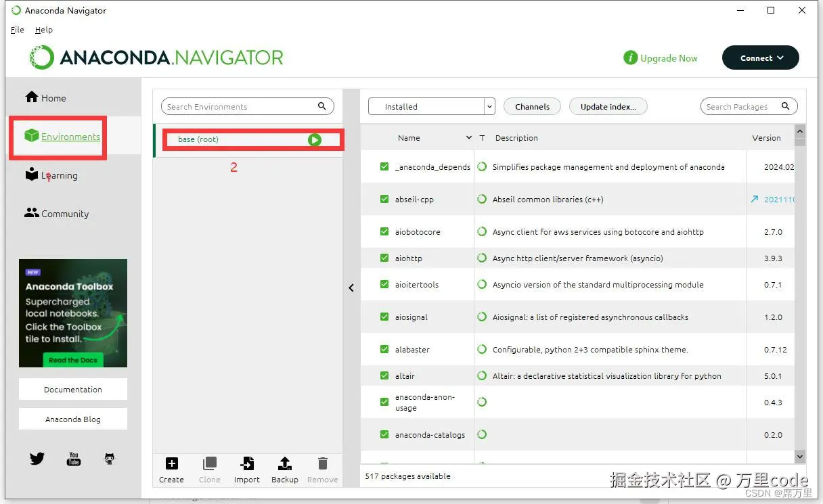Toggle the anaconda-anon-usage checkbox
This screenshot has width=823, height=504.
tap(384, 402)
